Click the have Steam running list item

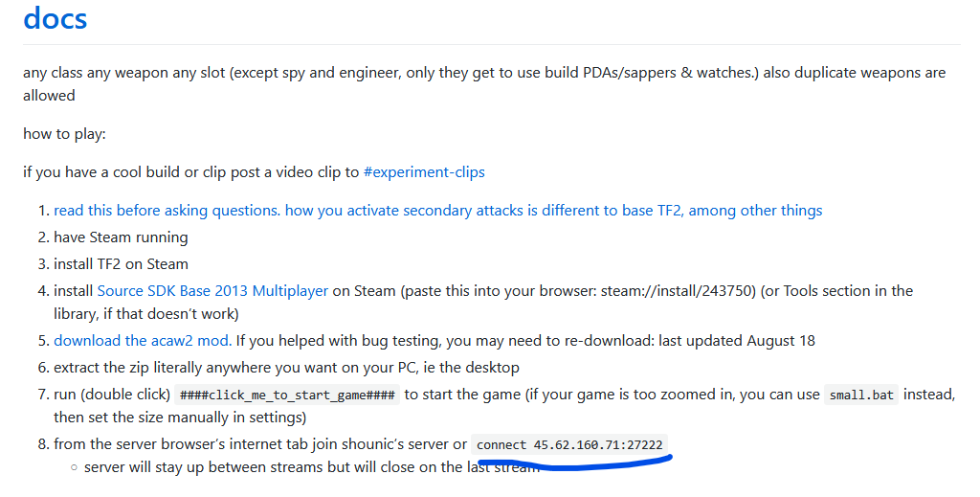[121, 237]
